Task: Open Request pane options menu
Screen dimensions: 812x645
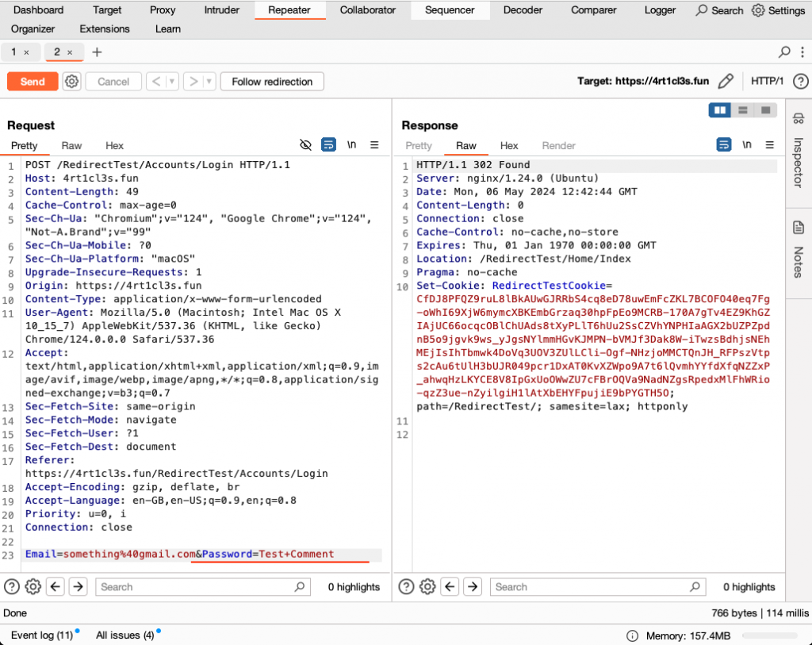Action: [x=374, y=145]
